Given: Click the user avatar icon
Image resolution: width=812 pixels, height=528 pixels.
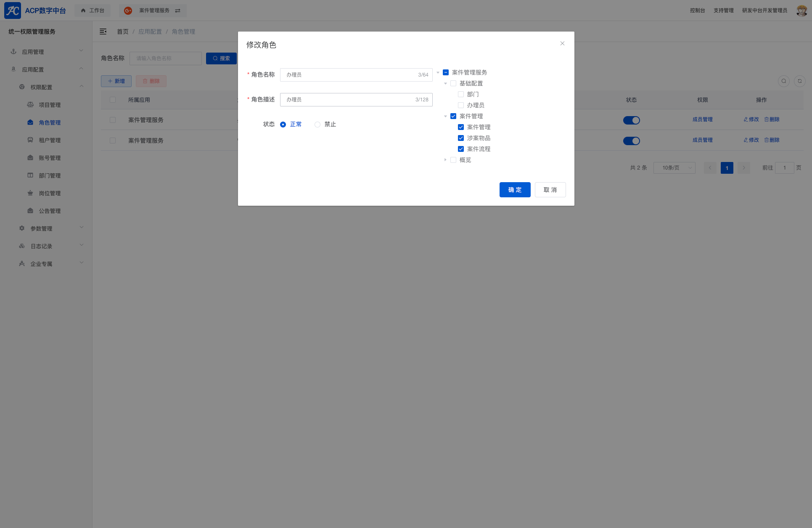Looking at the screenshot, I should tap(801, 11).
